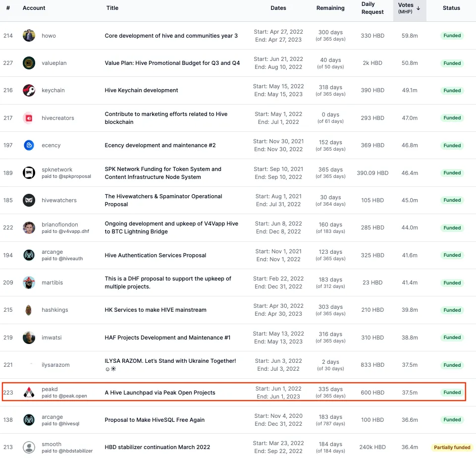The image size is (476, 458).
Task: Click Funded badge in howo row
Action: 452,36
